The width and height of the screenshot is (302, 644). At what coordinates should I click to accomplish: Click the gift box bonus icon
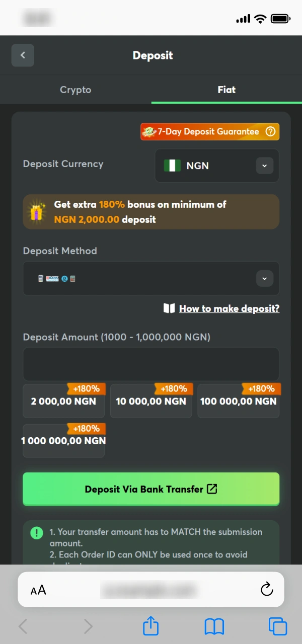(37, 212)
